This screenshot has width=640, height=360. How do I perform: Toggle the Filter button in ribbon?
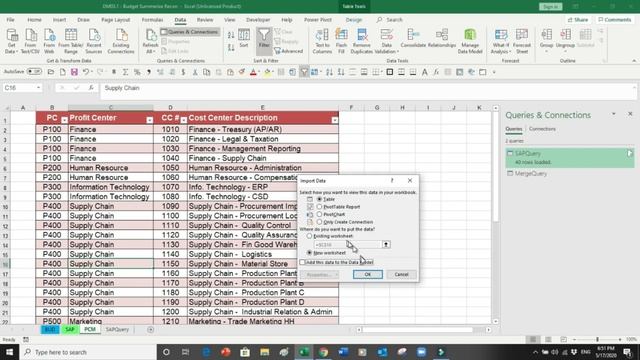tap(264, 41)
